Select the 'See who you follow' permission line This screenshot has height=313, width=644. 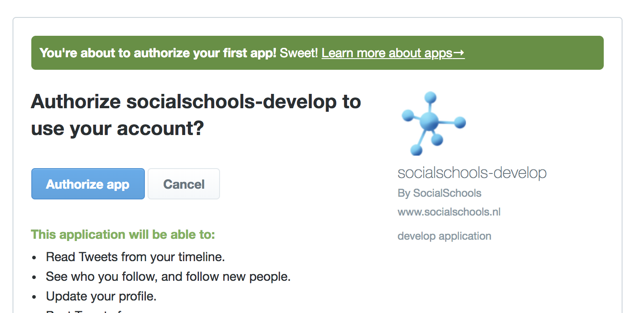(168, 276)
